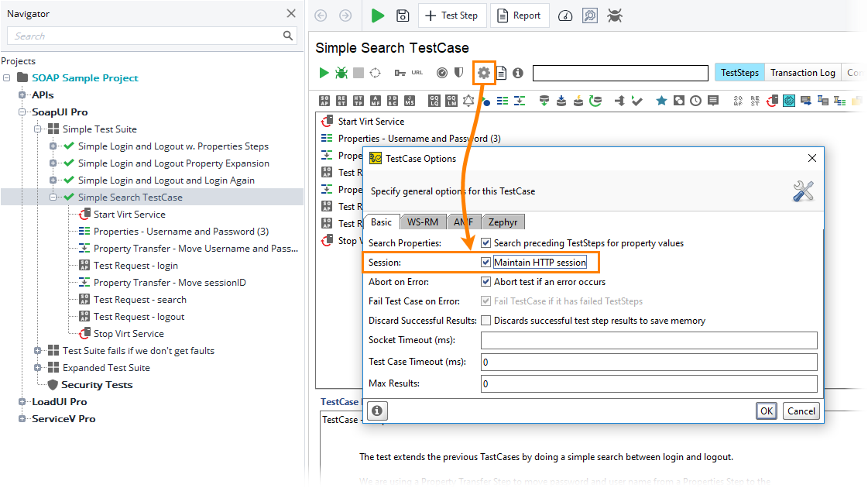Toggle Search preceding TestSteps for property values
This screenshot has width=868, height=488.
(485, 242)
